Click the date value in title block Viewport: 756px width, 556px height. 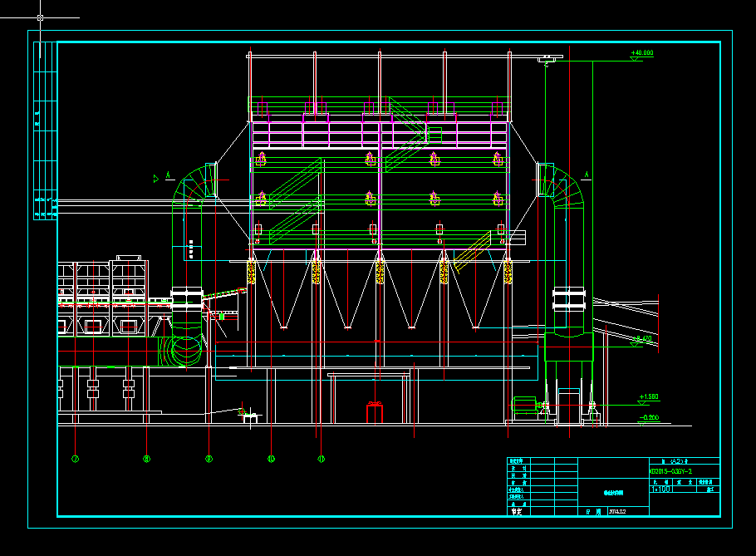point(617,512)
